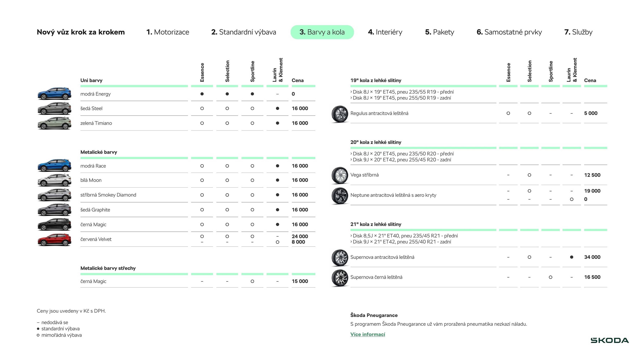Select the Regulus antracitová wheel image
The image size is (644, 362).
pos(340,114)
